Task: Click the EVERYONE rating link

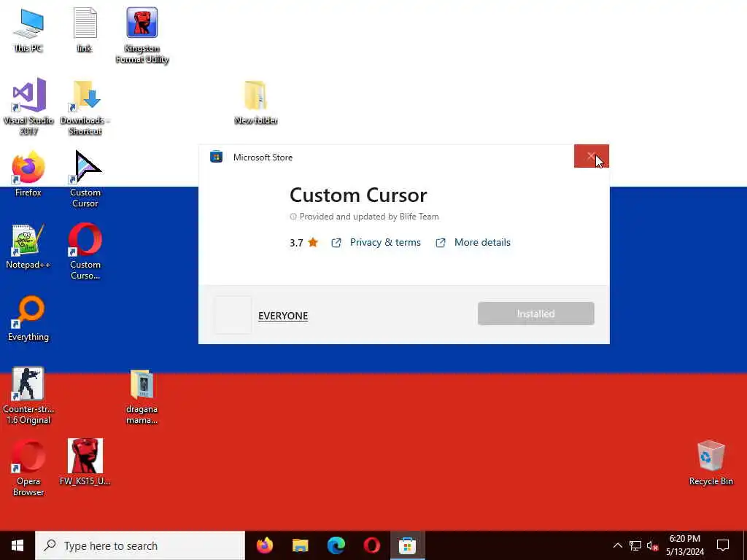Action: tap(283, 316)
